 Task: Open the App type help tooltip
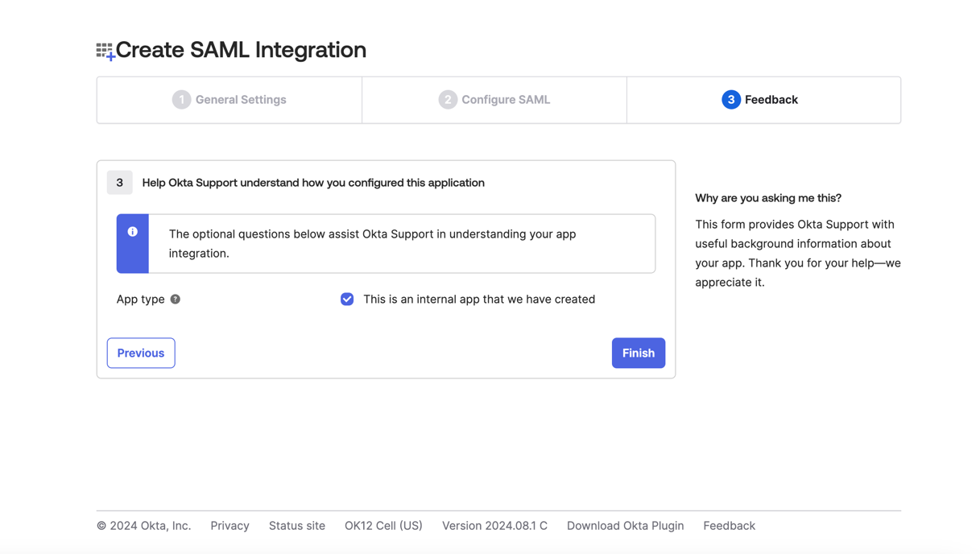[176, 299]
